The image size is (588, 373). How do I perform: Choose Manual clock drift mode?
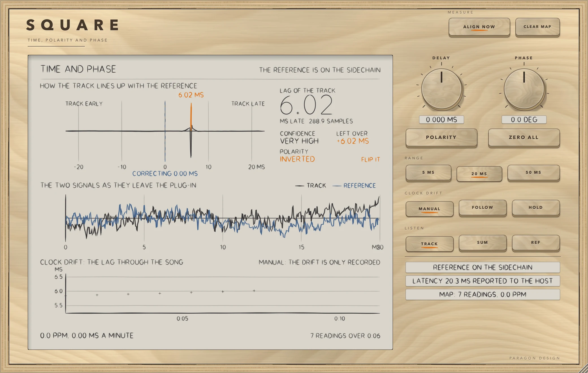coord(429,209)
